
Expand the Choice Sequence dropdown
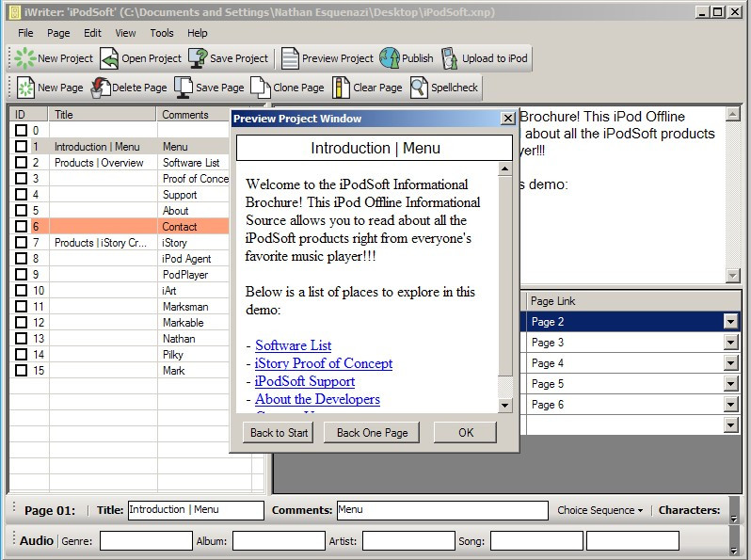(599, 510)
